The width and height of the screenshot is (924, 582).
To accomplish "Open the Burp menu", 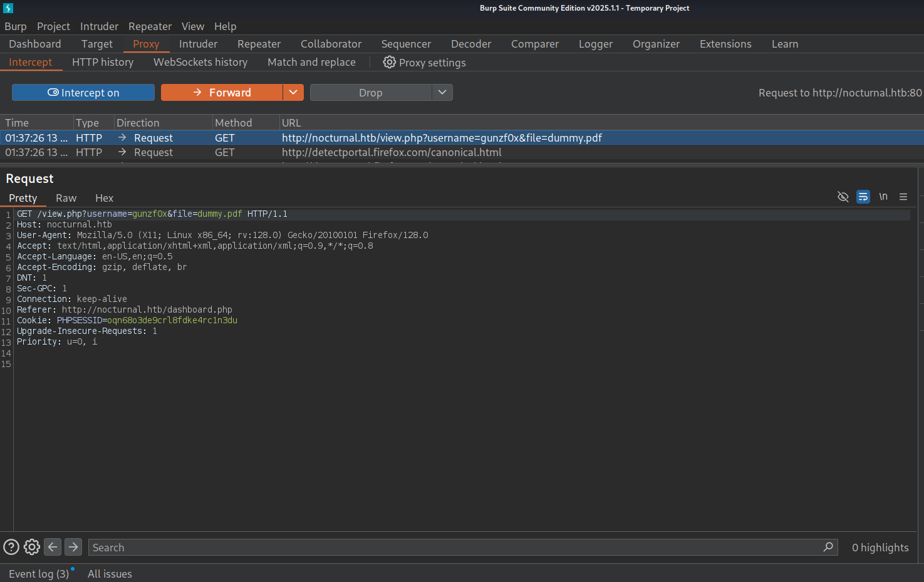I will (x=16, y=26).
